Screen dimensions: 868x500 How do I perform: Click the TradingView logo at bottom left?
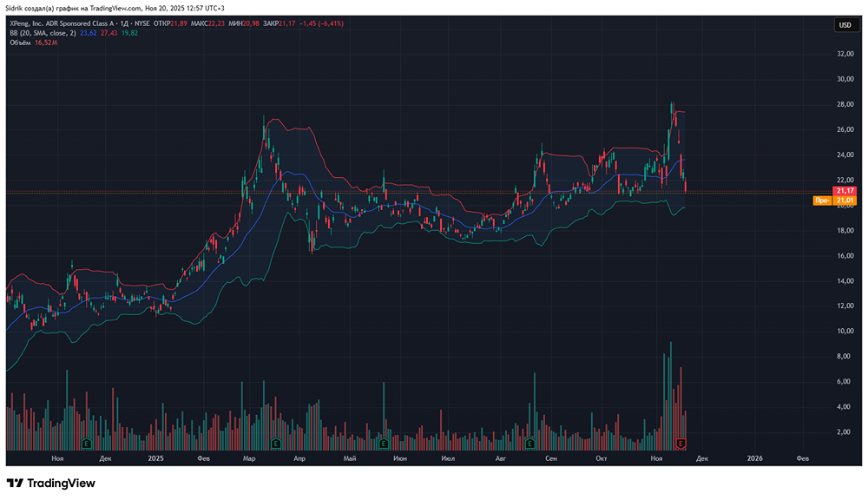[50, 483]
